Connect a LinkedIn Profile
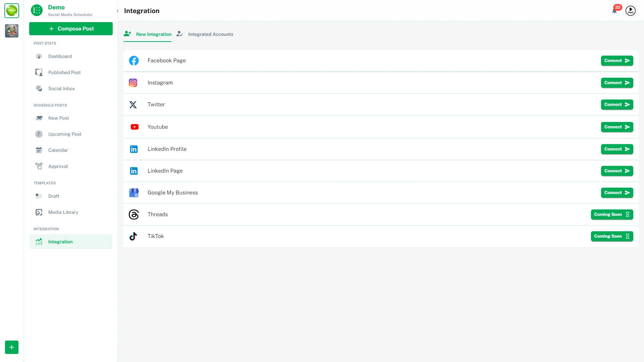Viewport: 644px width, 362px height. 617,149
